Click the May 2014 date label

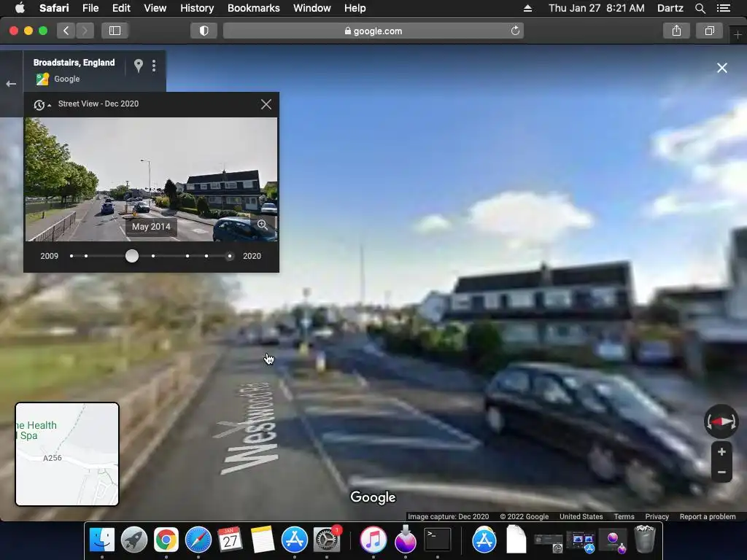pos(151,227)
